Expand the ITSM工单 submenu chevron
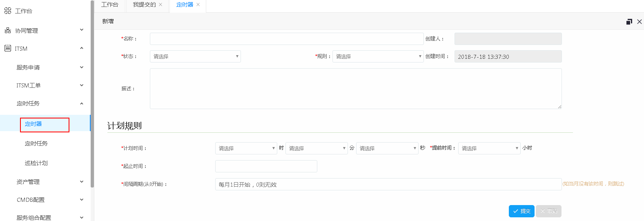The width and height of the screenshot is (644, 221). coord(82,85)
